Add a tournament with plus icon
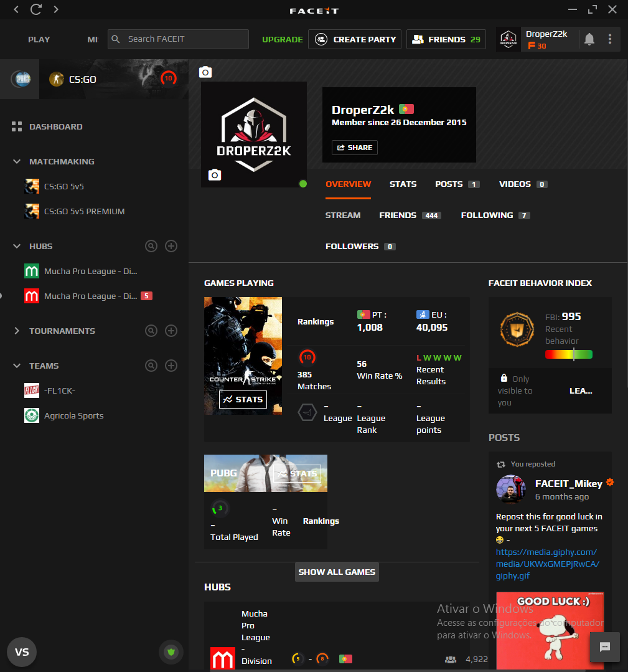This screenshot has height=672, width=628. tap(171, 331)
